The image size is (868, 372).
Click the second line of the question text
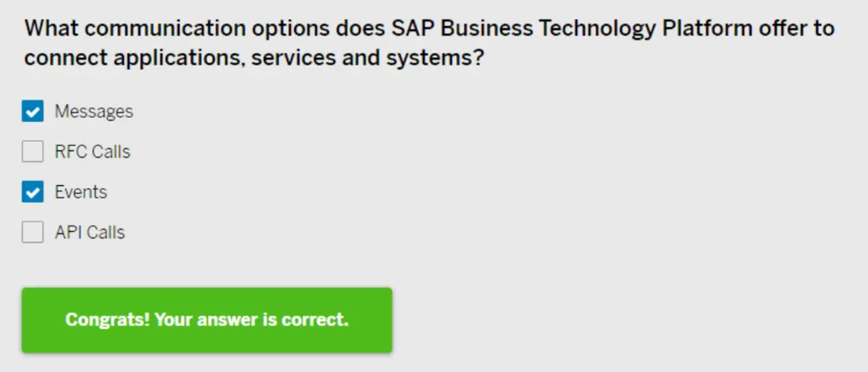254,59
